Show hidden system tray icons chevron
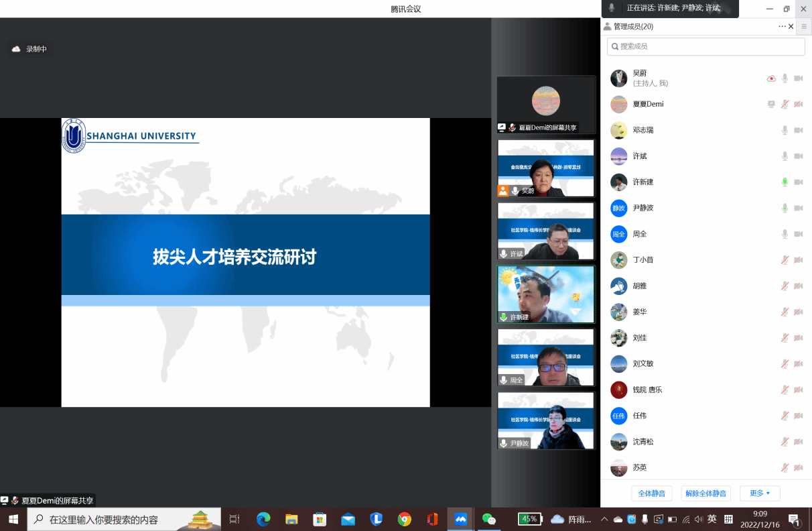Screen dimensions: 812x531 point(604,519)
